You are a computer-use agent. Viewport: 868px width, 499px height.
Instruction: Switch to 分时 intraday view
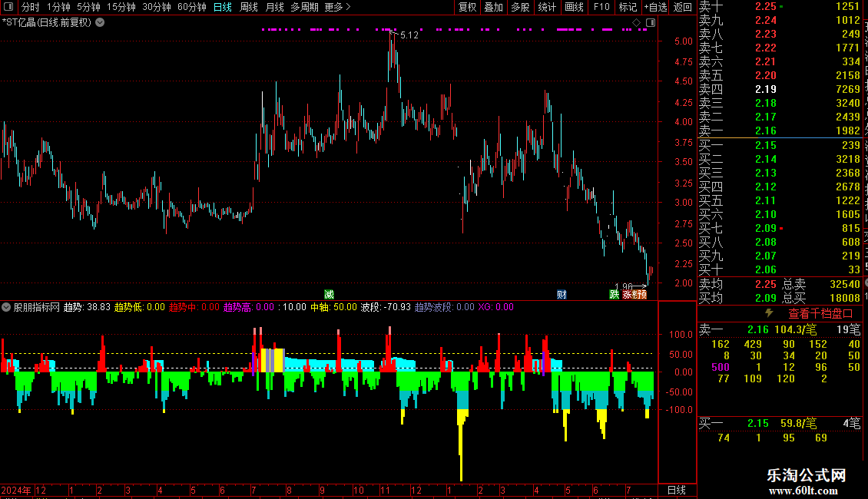pyautogui.click(x=31, y=7)
